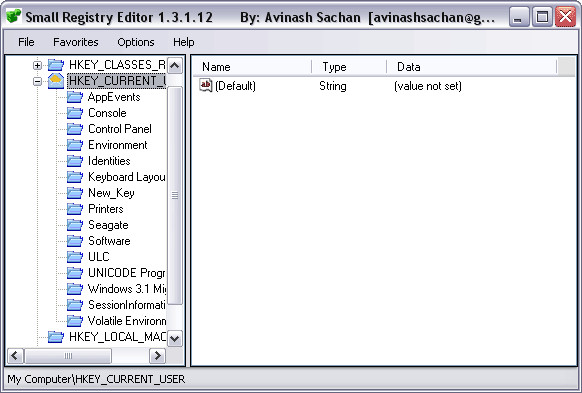582x393 pixels.
Task: Sort values by the Name column header
Action: click(252, 67)
